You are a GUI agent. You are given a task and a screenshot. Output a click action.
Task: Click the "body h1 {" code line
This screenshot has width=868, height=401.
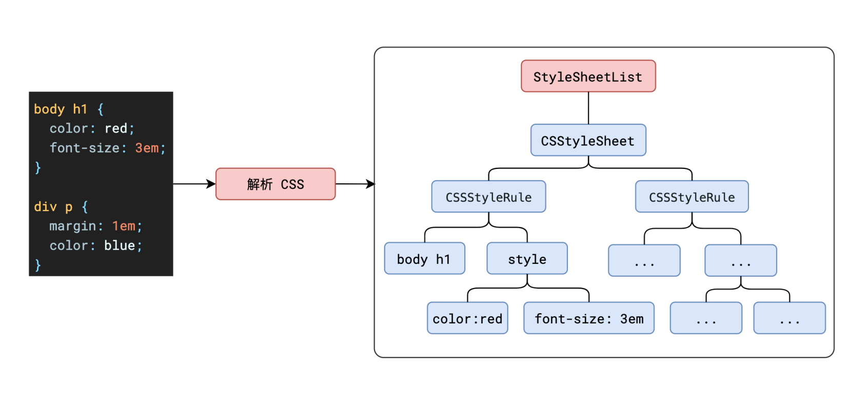point(69,109)
